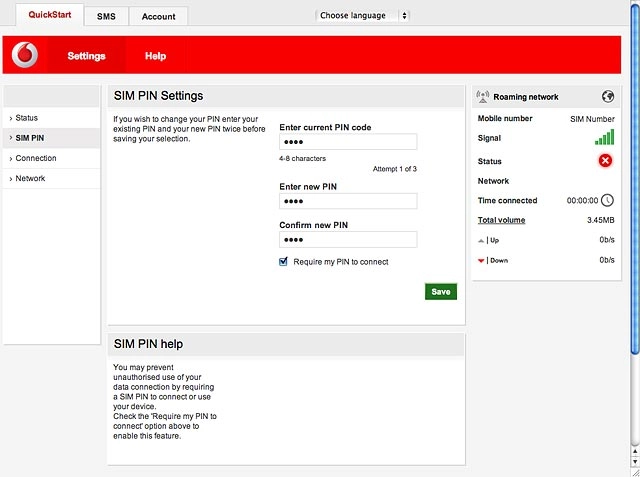Click the roaming network antenna icon
This screenshot has width=640, height=477.
(x=483, y=97)
